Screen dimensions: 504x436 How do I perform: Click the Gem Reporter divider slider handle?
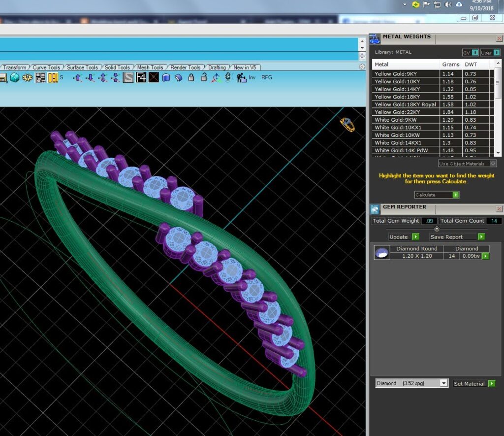[437, 229]
